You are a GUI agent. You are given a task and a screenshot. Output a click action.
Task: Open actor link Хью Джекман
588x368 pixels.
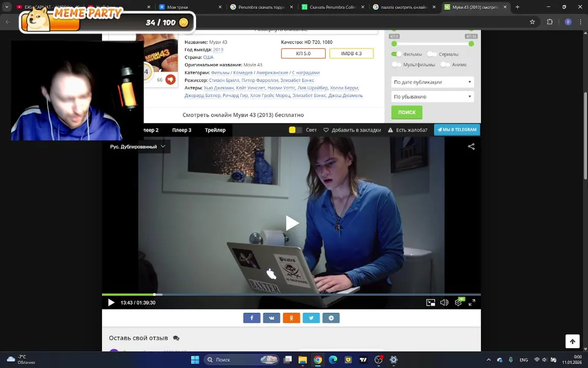click(x=218, y=88)
